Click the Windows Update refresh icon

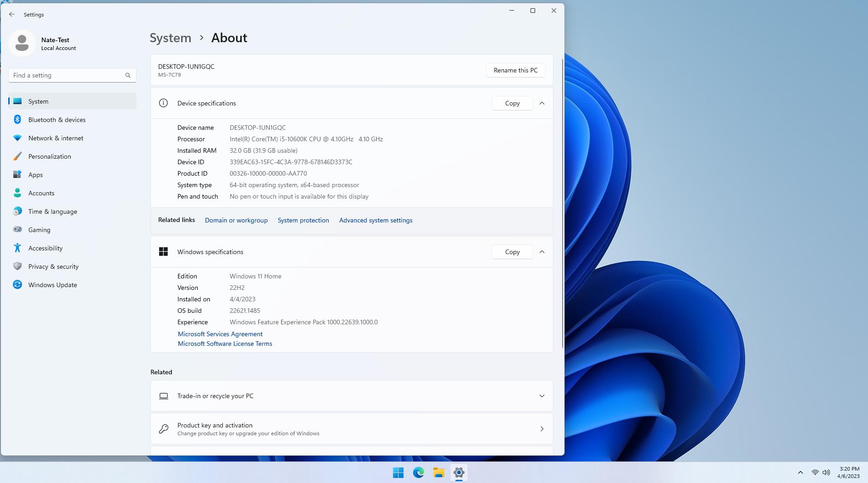point(17,284)
